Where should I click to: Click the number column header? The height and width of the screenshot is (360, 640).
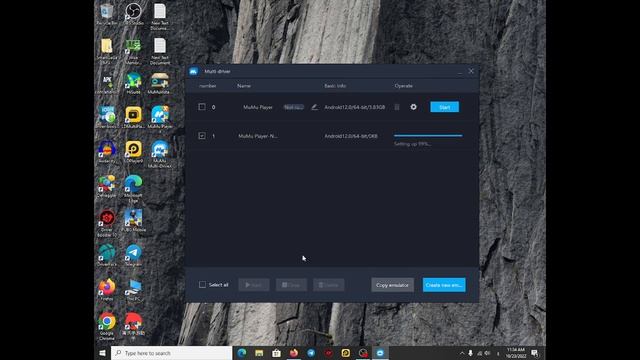tap(208, 86)
